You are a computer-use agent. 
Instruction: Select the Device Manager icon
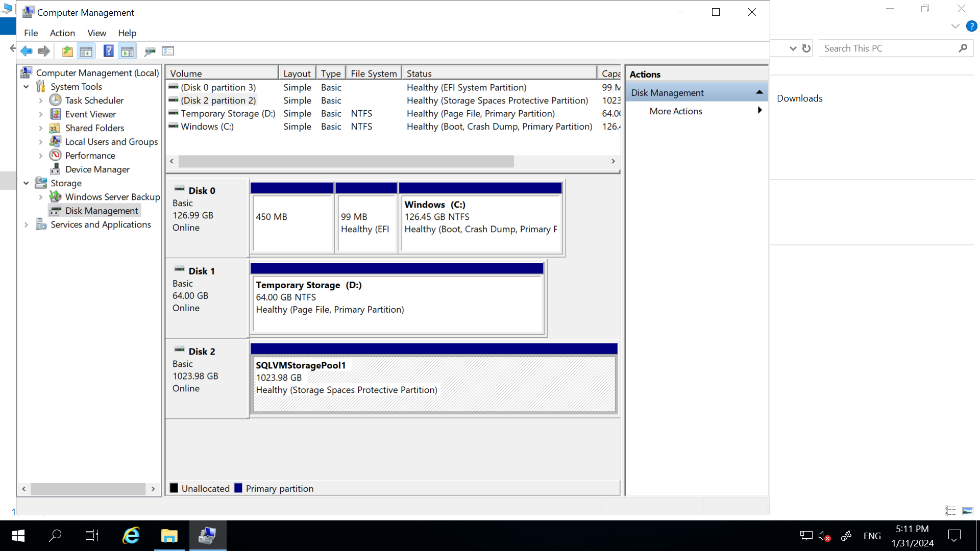(x=56, y=169)
